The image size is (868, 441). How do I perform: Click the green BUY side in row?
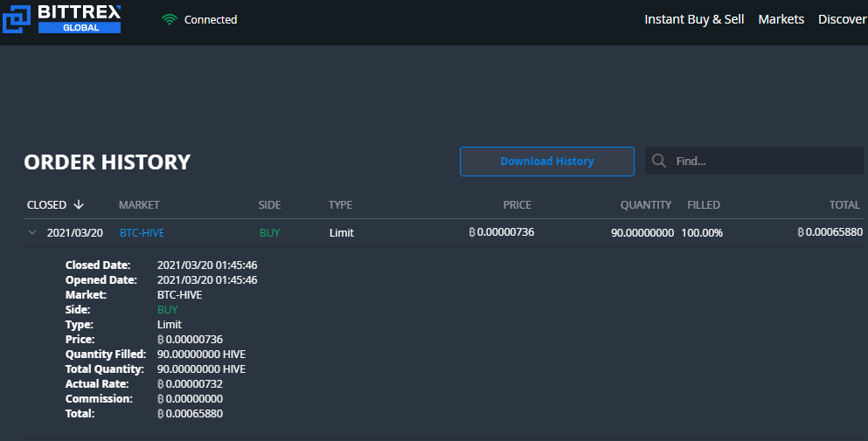pyautogui.click(x=269, y=233)
